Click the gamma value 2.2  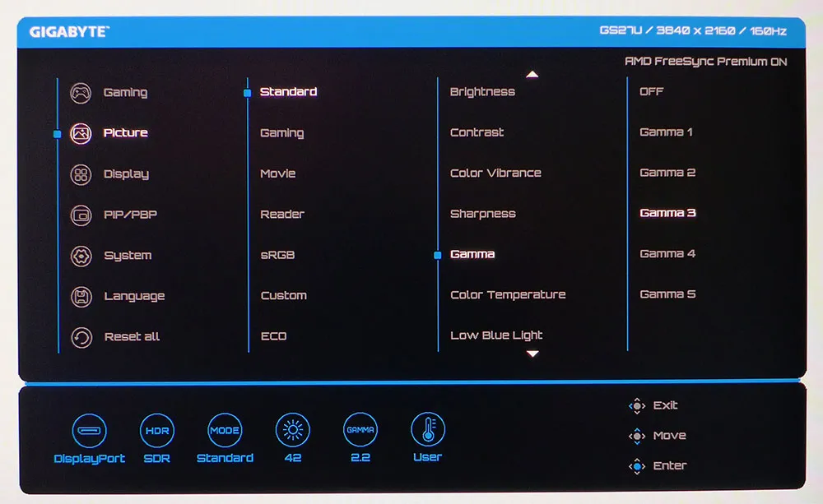[x=360, y=458]
